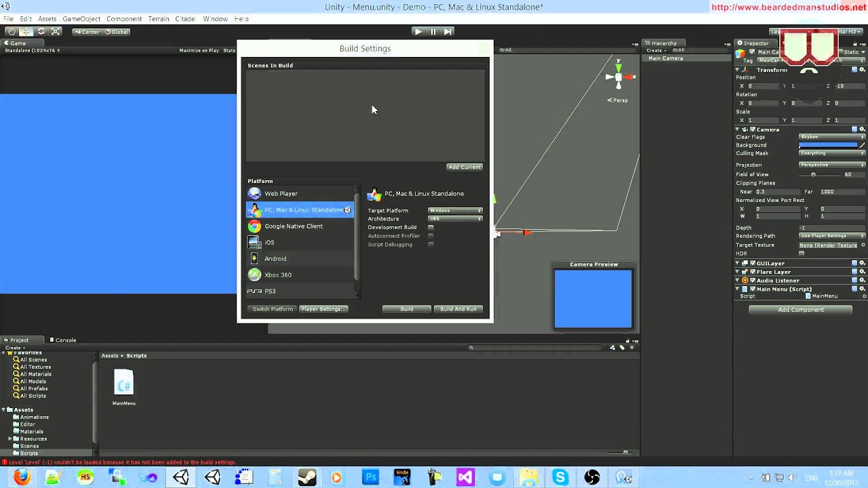Image resolution: width=868 pixels, height=488 pixels.
Task: Open the MainMenu C# script file
Action: coord(123,388)
